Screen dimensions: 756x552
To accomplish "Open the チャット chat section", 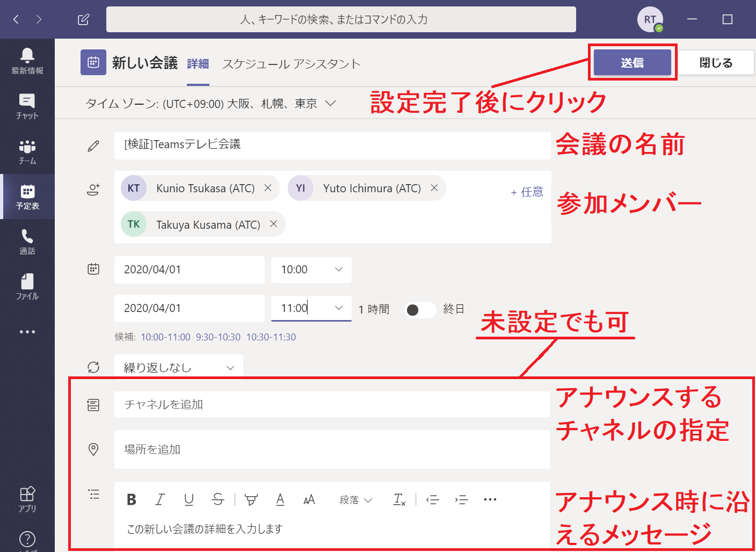I will [x=27, y=106].
